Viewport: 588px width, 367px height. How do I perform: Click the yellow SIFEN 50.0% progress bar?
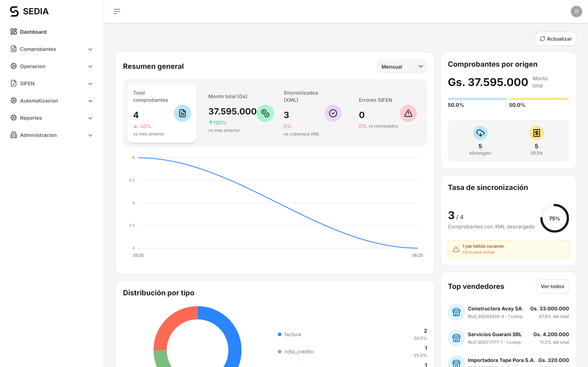[x=539, y=99]
